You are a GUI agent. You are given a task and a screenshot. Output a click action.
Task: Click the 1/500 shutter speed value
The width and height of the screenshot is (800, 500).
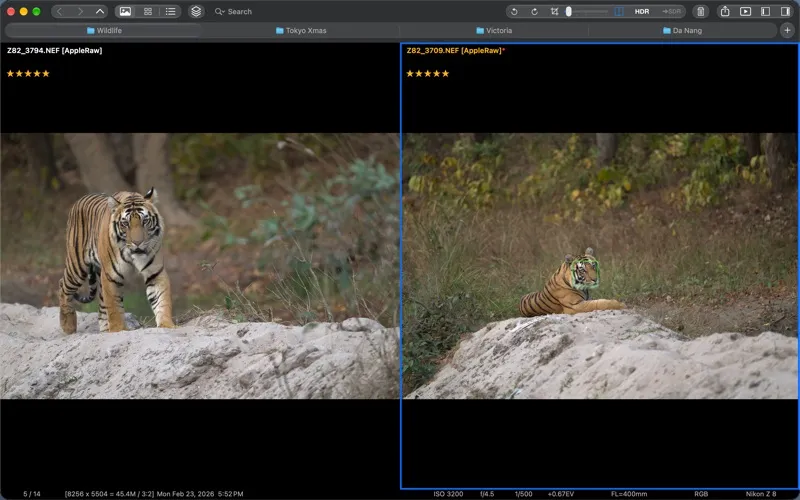(523, 494)
